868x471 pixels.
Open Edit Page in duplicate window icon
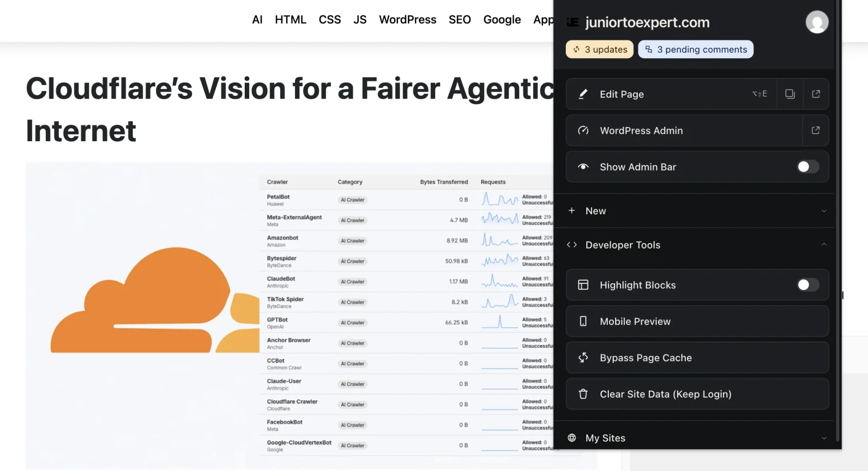point(790,94)
